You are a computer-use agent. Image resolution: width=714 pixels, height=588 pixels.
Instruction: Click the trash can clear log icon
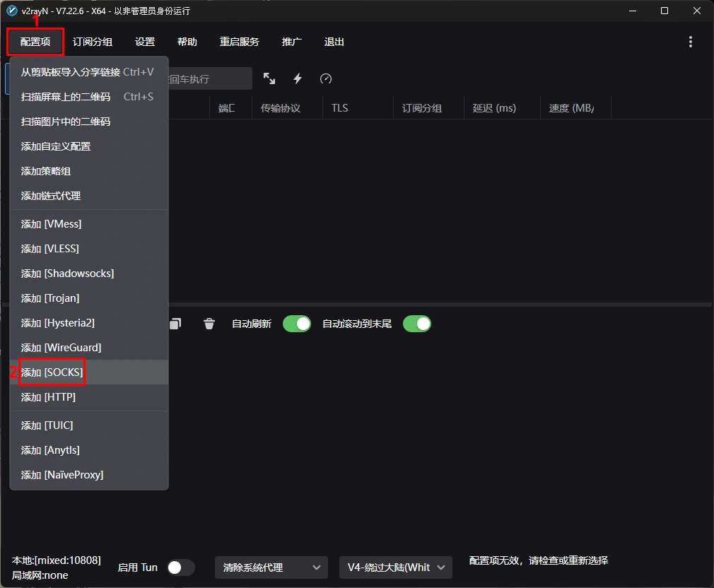click(x=209, y=324)
